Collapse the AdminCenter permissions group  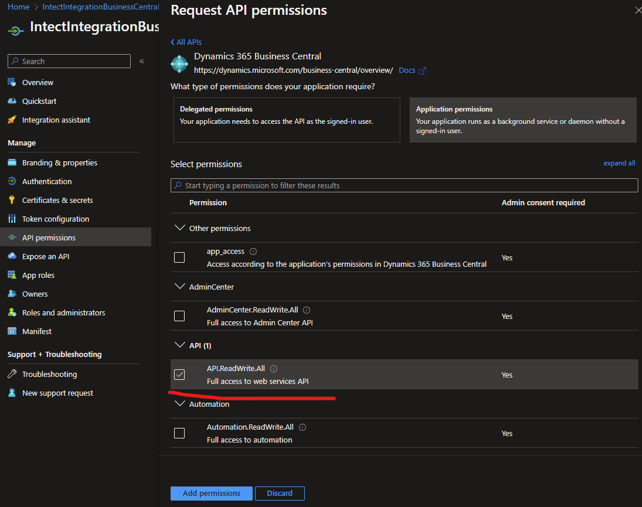(180, 286)
